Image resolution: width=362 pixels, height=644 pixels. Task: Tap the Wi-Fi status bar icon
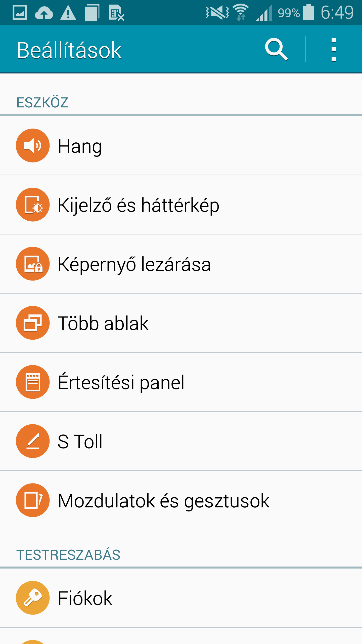(241, 13)
